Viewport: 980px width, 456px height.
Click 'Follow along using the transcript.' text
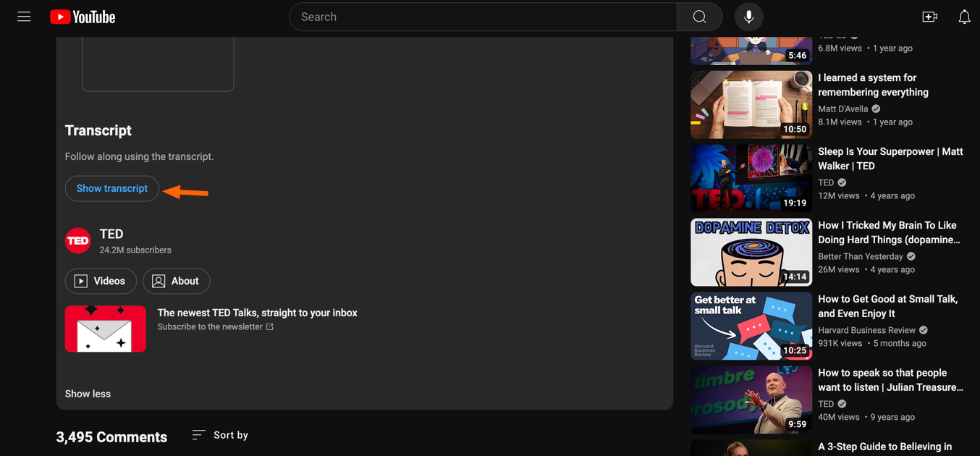coord(139,156)
